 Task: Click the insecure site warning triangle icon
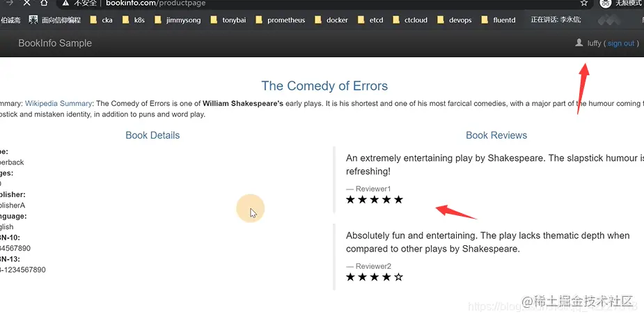click(x=65, y=3)
